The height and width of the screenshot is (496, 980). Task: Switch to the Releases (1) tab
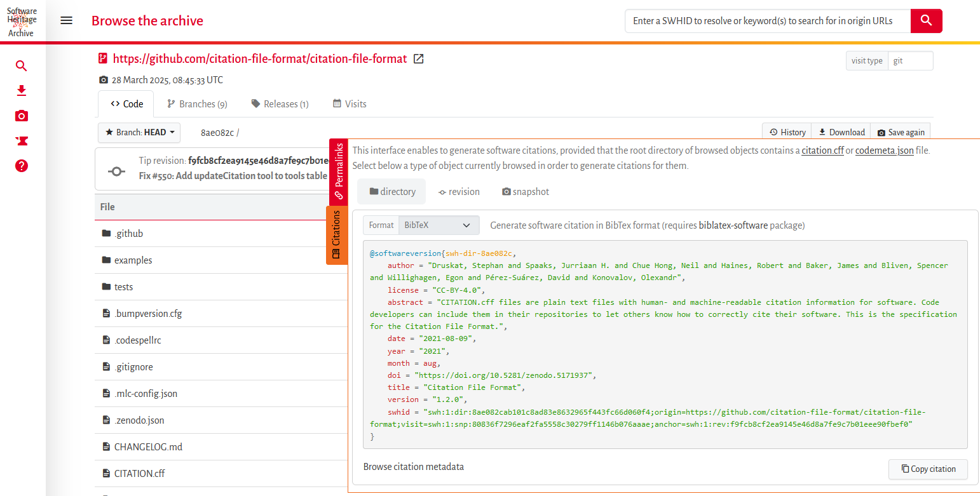[x=280, y=104]
